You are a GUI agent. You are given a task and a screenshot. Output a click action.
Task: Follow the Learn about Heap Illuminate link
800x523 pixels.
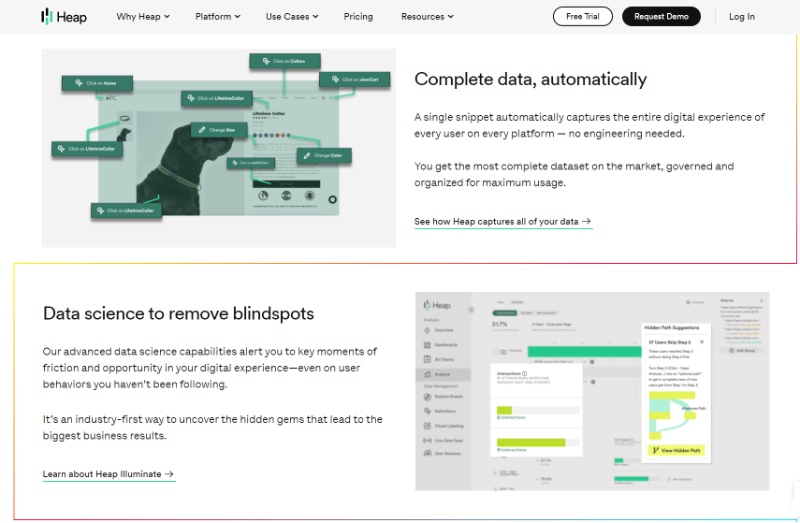click(108, 474)
